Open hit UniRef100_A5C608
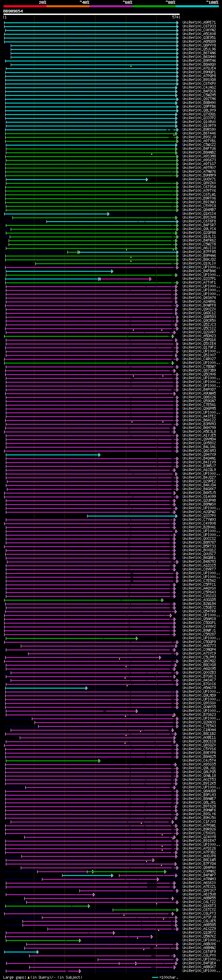222x980 pixels. pos(199,34)
